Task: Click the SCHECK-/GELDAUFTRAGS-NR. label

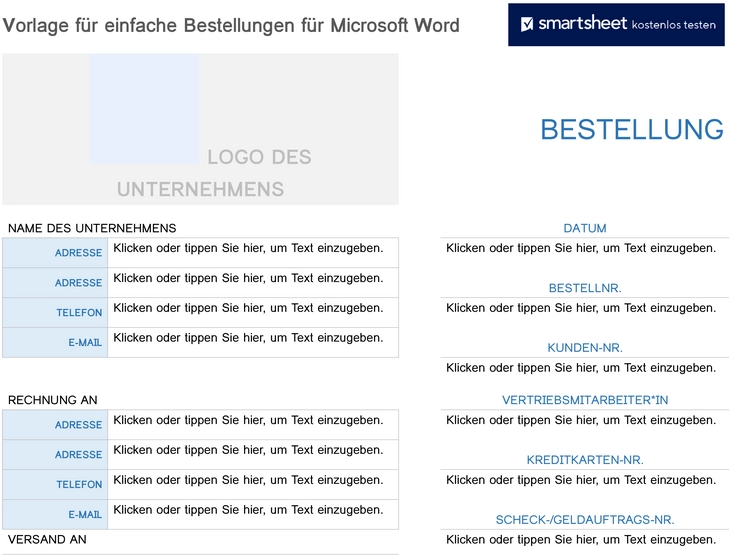Action: (585, 520)
